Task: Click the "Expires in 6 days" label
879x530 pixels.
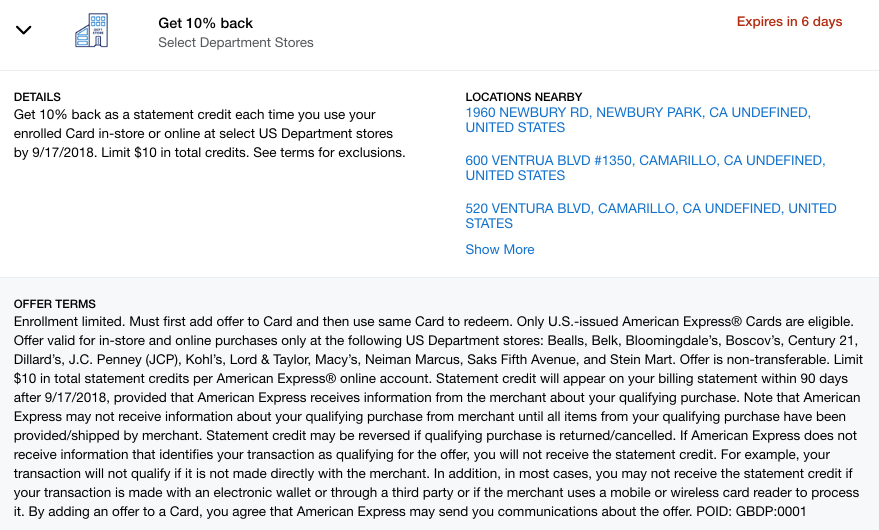Action: 789,22
